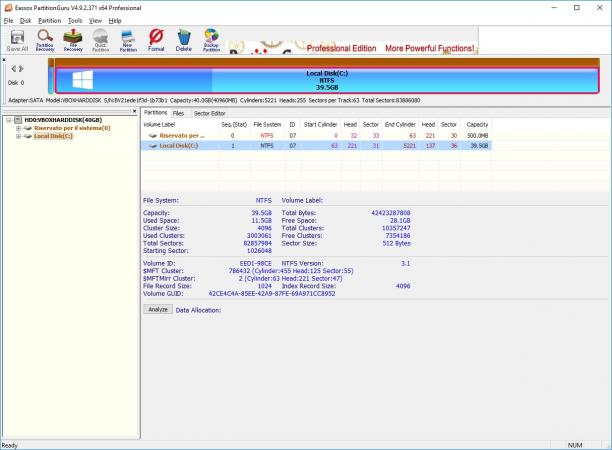Switch to the Files tab
612x450 pixels.
tap(178, 113)
